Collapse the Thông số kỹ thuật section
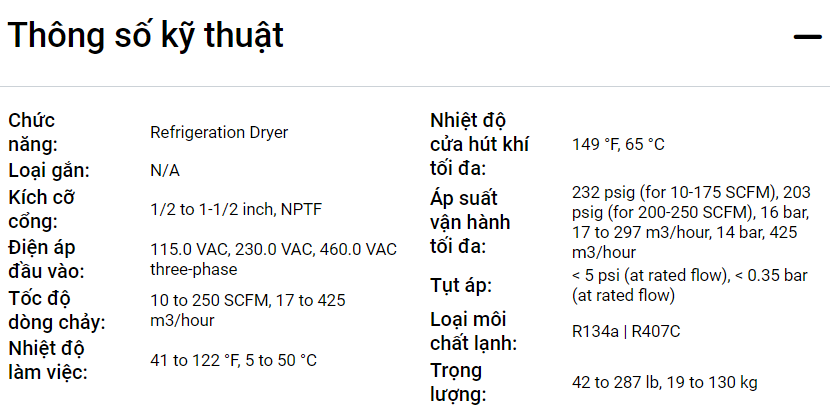The image size is (835, 415). (x=807, y=37)
